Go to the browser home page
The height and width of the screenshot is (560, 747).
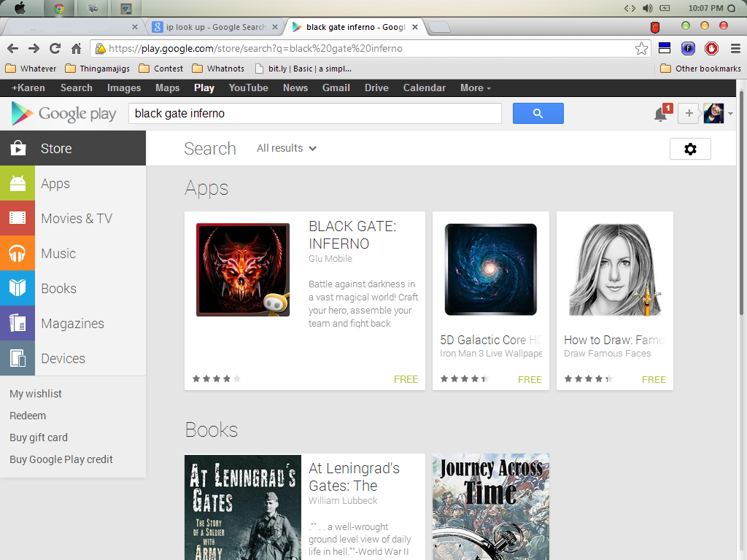76,48
